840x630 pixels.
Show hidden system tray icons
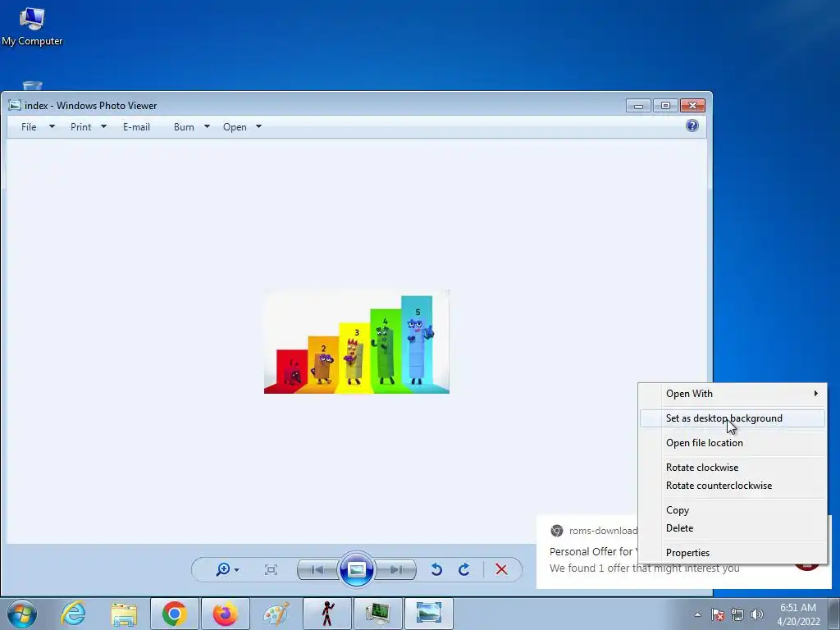point(697,614)
